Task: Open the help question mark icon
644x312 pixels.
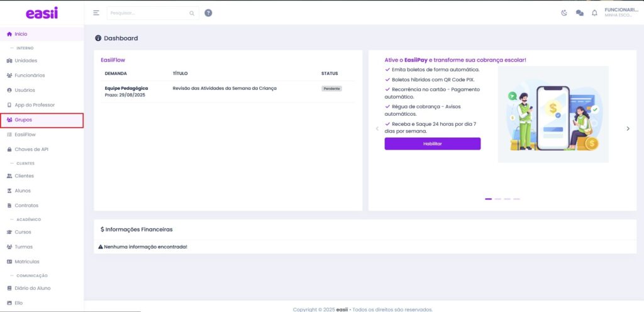Action: coord(208,13)
